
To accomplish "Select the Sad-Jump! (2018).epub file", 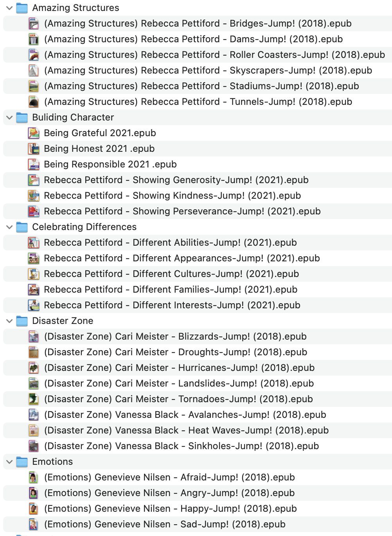I will [x=165, y=524].
